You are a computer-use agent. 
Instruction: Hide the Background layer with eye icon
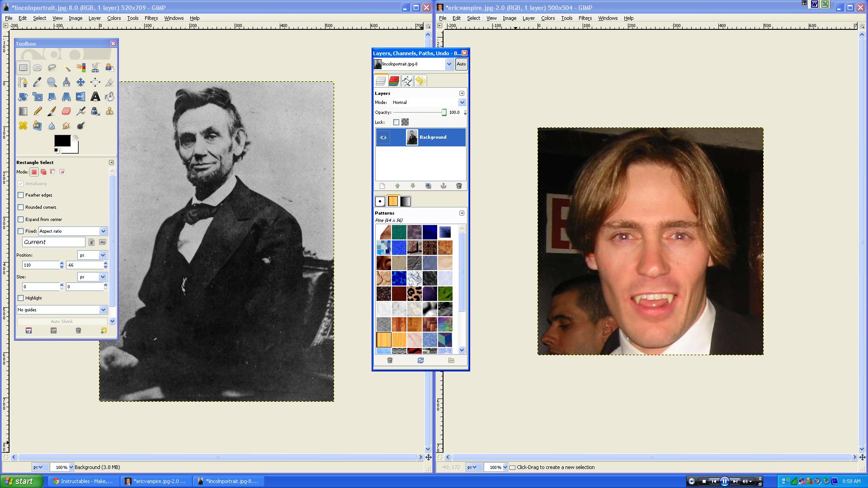[383, 137]
